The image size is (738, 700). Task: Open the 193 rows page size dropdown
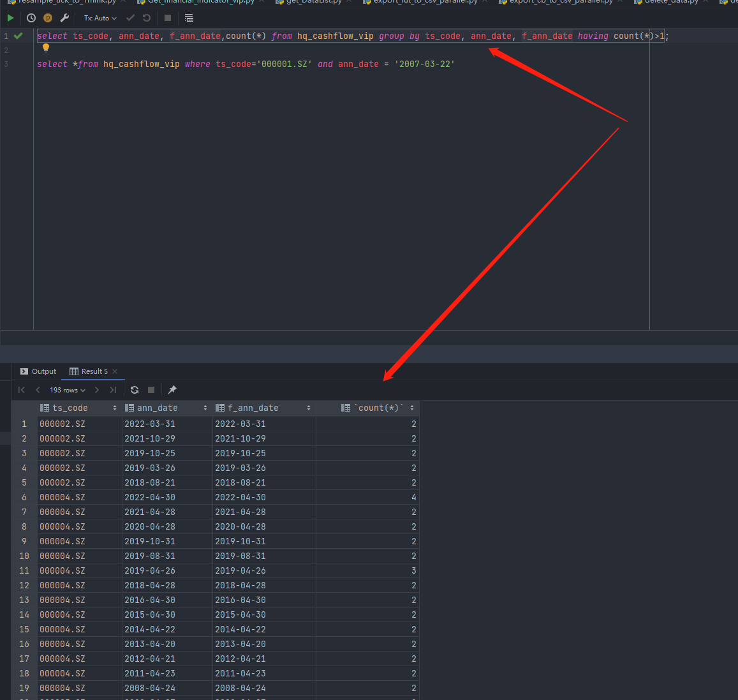(x=67, y=390)
